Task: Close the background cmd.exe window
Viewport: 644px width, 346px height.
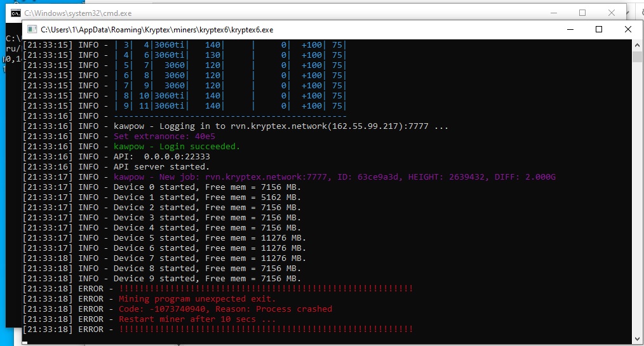Action: [x=612, y=13]
